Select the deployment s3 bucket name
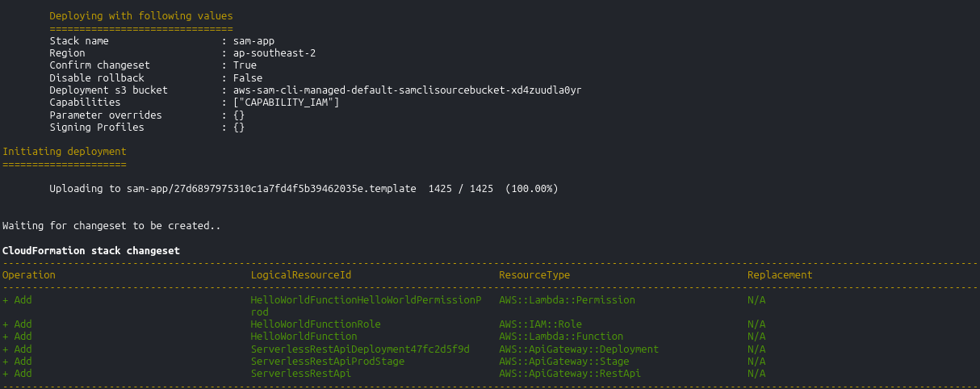 (407, 90)
